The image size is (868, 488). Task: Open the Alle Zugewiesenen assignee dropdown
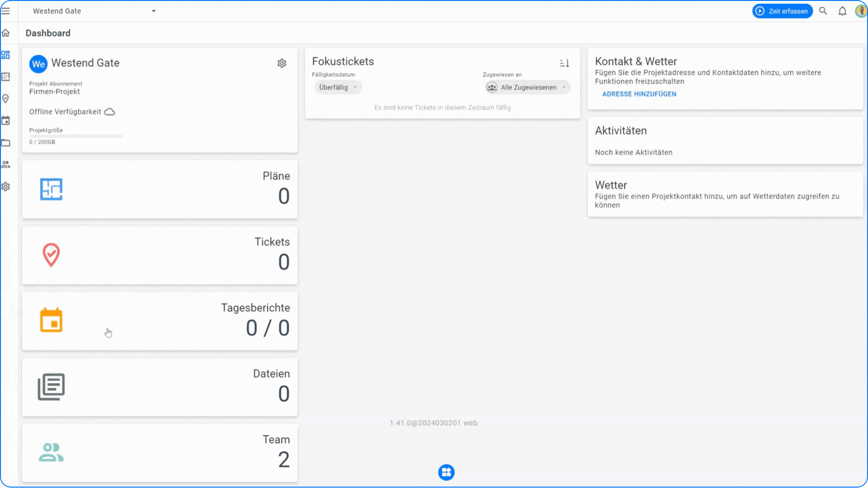[x=528, y=87]
